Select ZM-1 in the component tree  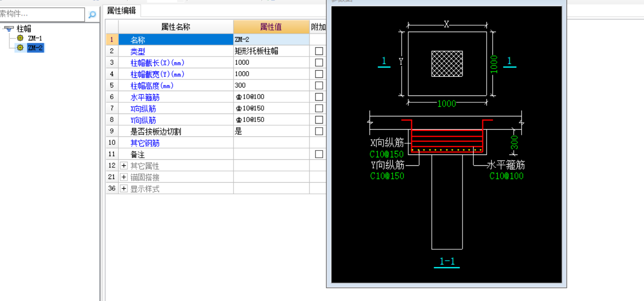(x=35, y=38)
